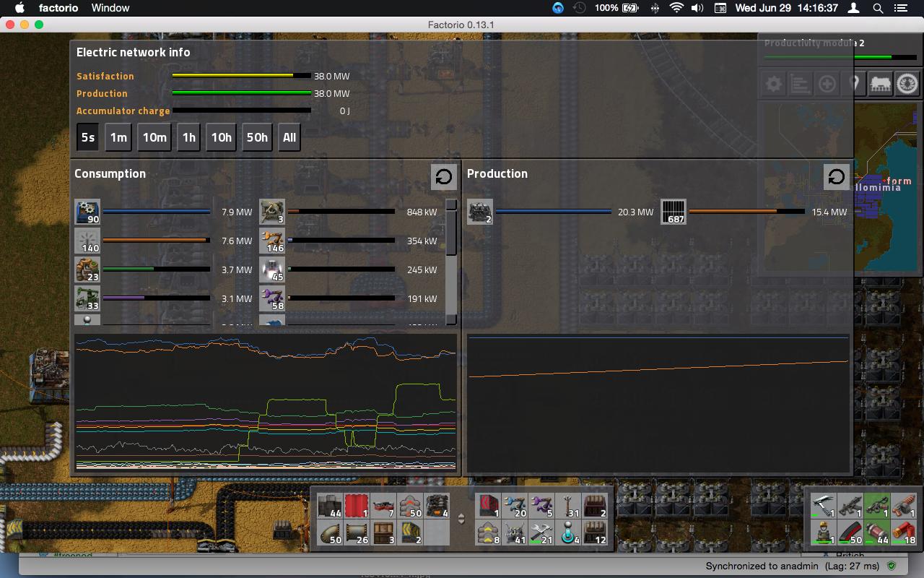Click the Satisfaction progress bar
The height and width of the screenshot is (578, 924).
[x=241, y=76]
